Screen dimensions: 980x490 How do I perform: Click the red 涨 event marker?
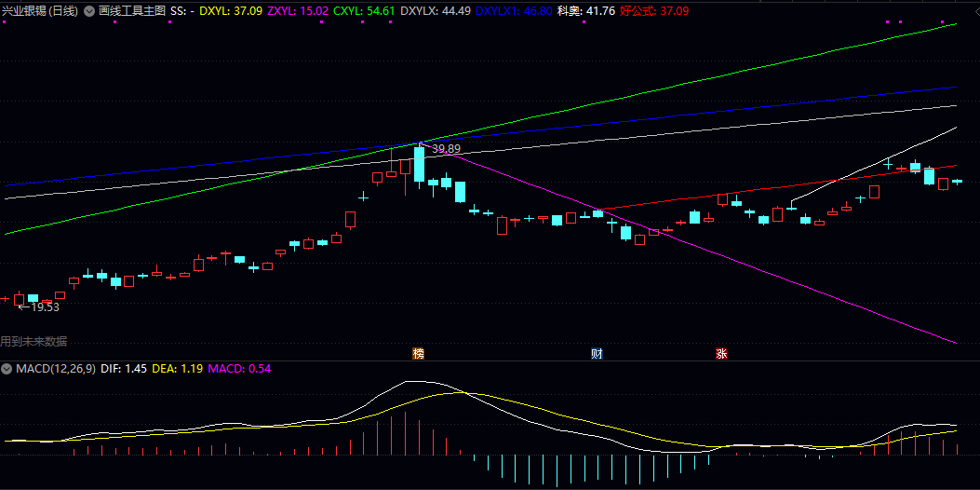[x=721, y=354]
